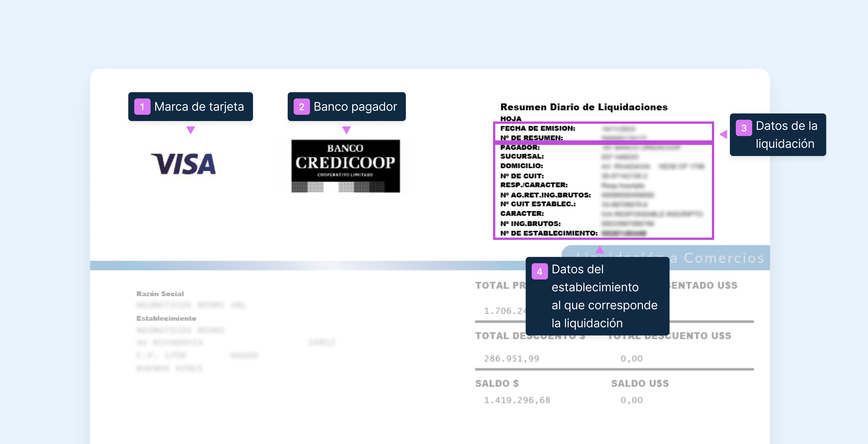Image resolution: width=868 pixels, height=444 pixels.
Task: Click the 'Razón Social' label
Action: point(160,294)
